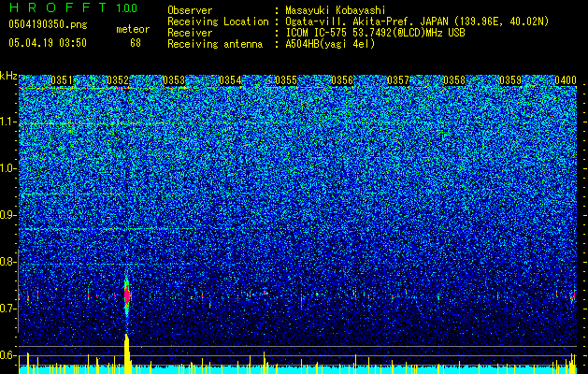Click the 0359 time marker
This screenshot has height=374, width=588.
click(510, 80)
